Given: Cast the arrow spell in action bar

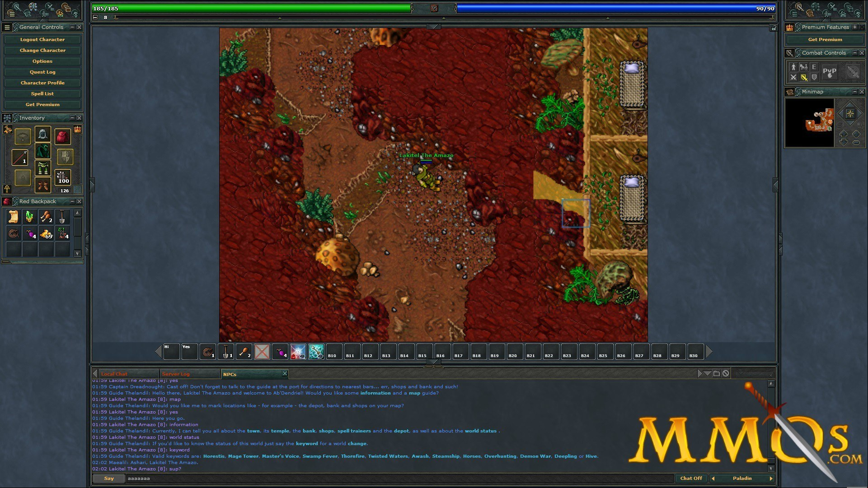Looking at the screenshot, I should (x=316, y=351).
